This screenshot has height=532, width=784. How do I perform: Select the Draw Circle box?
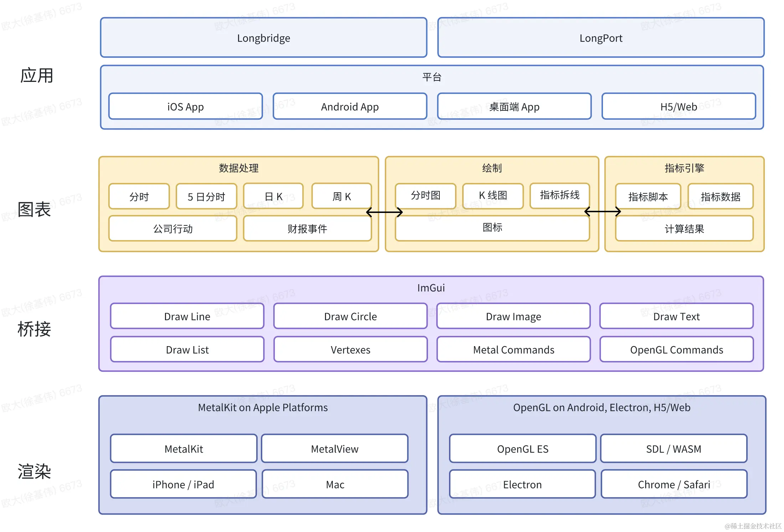point(350,316)
